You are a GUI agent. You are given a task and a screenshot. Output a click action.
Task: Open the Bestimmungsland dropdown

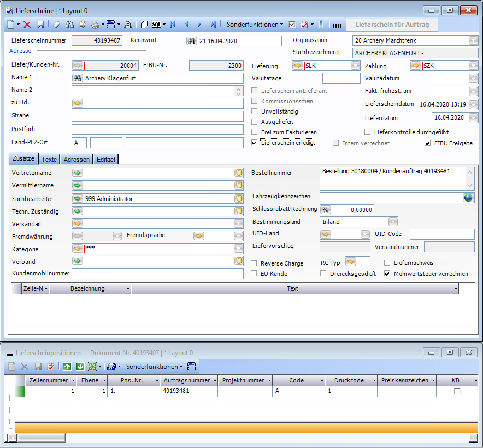click(x=393, y=222)
